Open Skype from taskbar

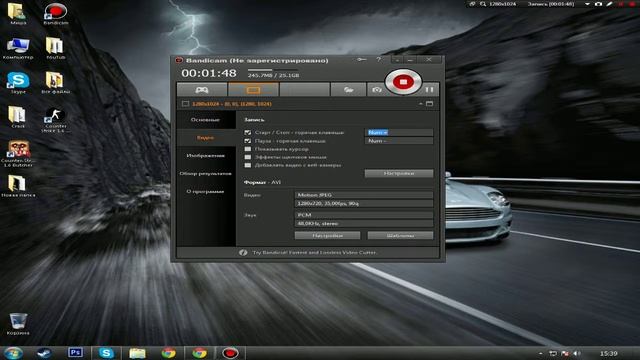pos(106,353)
